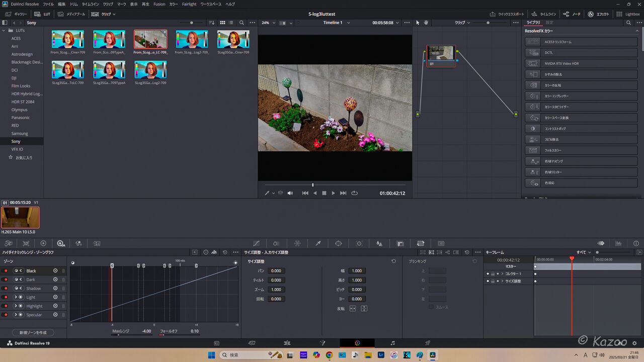Open the Blur palette
The height and width of the screenshot is (362, 644).
click(x=379, y=243)
